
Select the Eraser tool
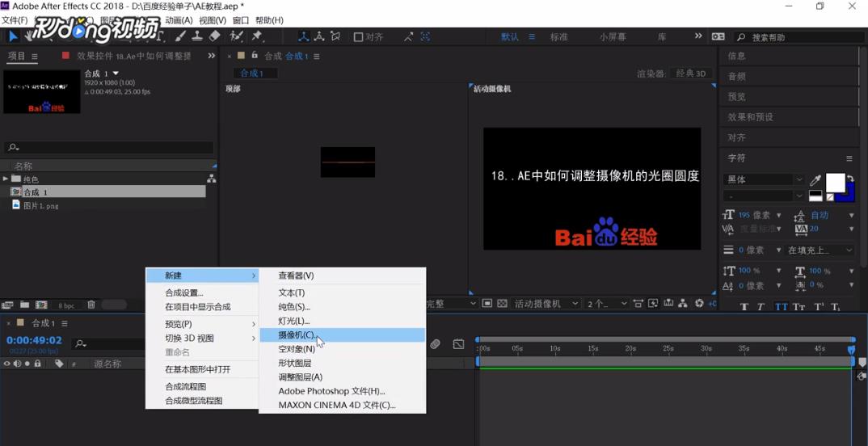tap(215, 36)
